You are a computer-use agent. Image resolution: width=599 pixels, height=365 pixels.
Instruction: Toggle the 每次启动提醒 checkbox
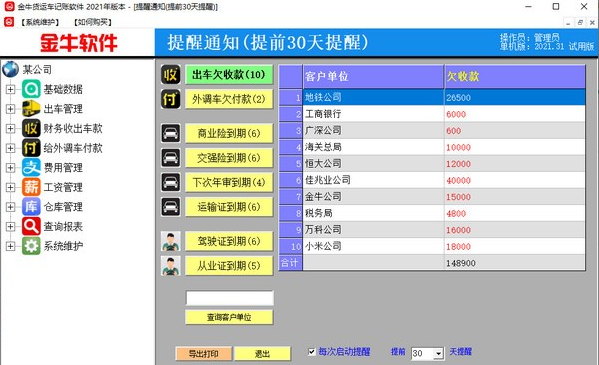click(312, 352)
